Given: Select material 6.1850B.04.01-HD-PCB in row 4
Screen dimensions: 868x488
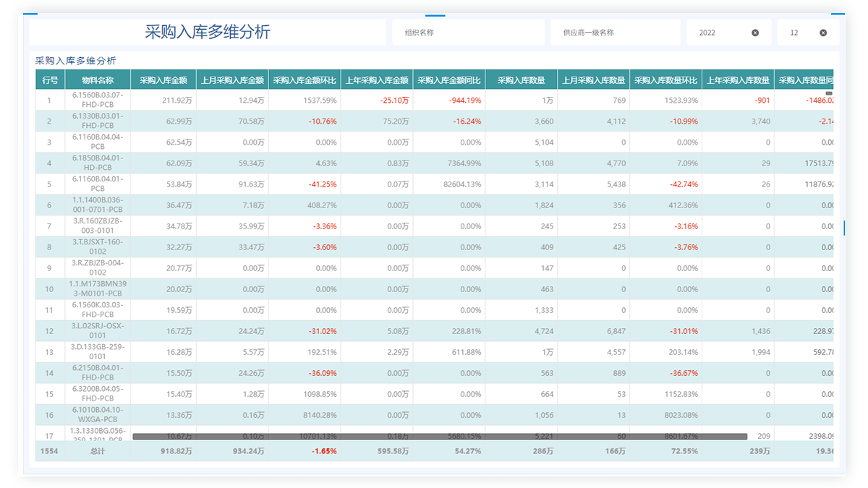Looking at the screenshot, I should 98,163.
